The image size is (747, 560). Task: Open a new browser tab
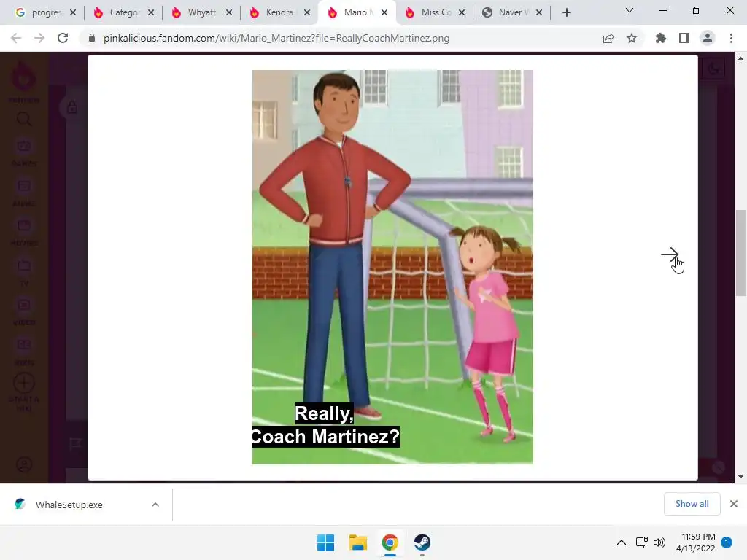coord(566,12)
